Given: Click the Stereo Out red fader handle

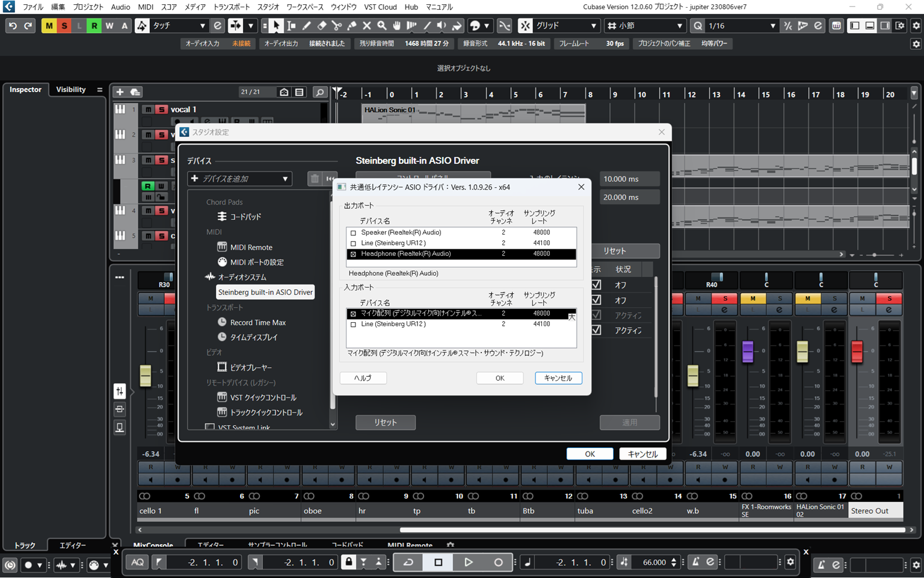Looking at the screenshot, I should [857, 352].
